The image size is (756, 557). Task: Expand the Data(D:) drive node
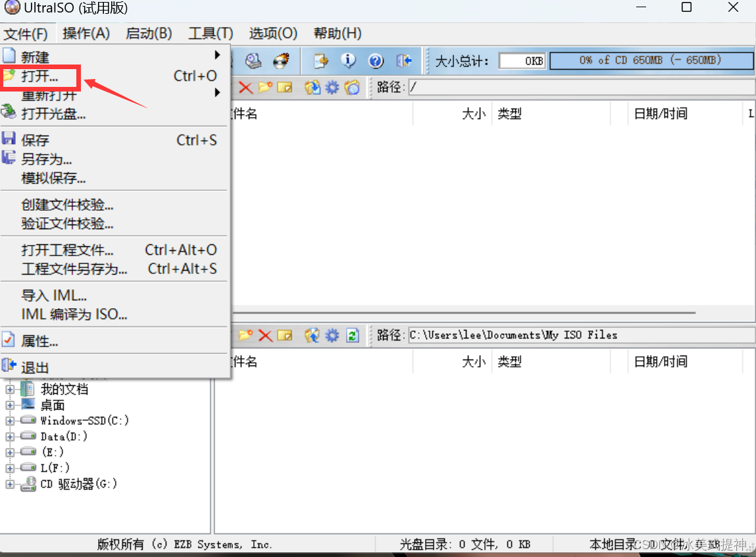click(10, 437)
